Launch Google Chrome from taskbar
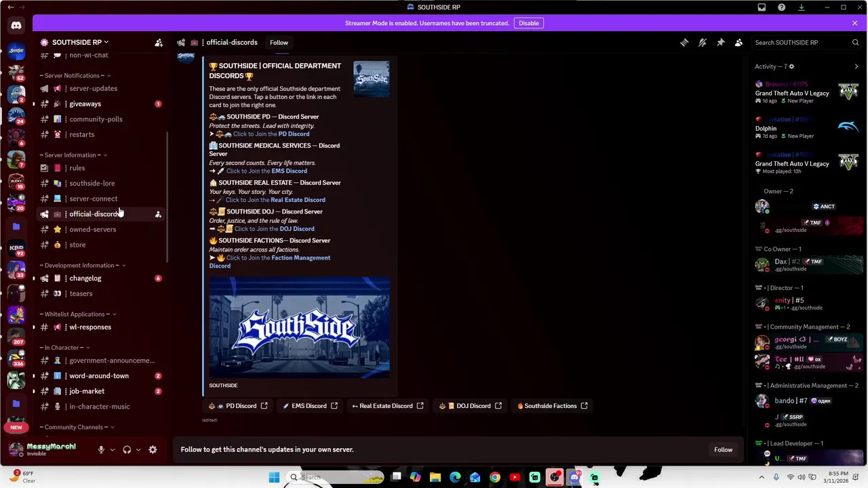Screen dimensions: 868x488 (495, 477)
